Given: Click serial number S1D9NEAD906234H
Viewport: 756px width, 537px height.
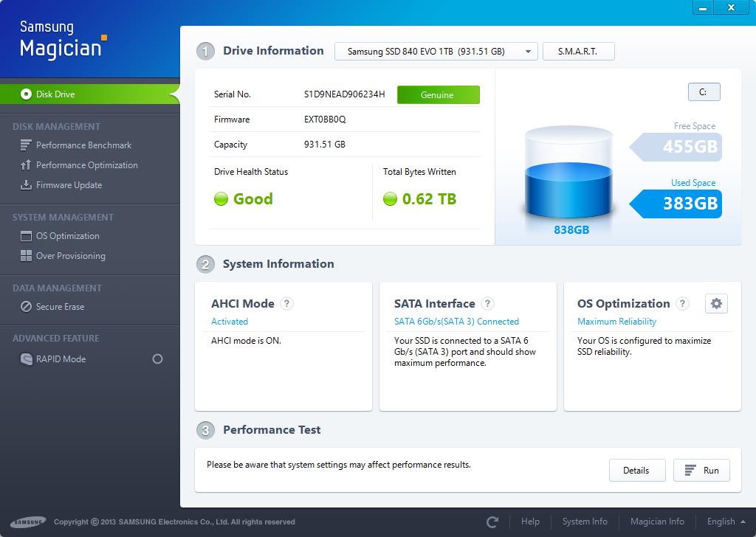Looking at the screenshot, I should click(344, 94).
